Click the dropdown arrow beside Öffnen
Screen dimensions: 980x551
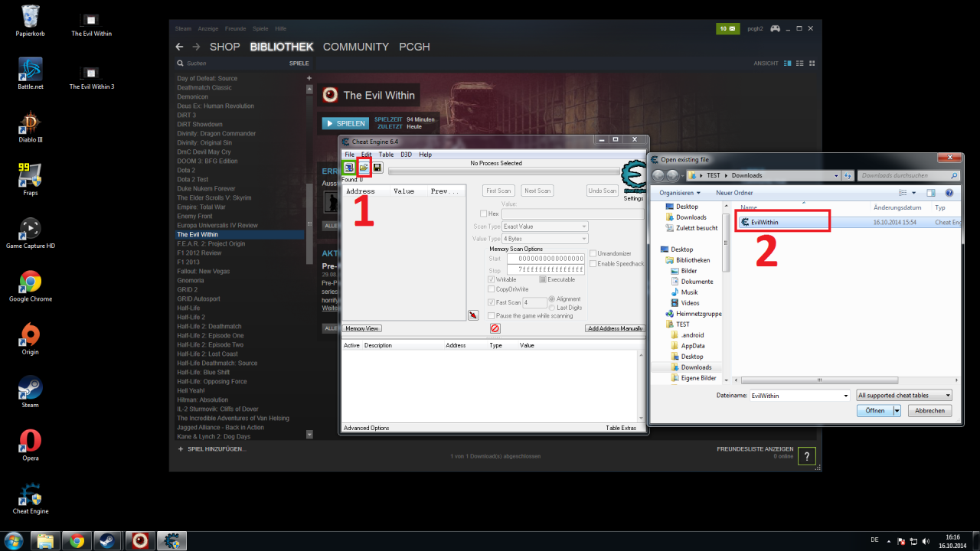point(897,410)
